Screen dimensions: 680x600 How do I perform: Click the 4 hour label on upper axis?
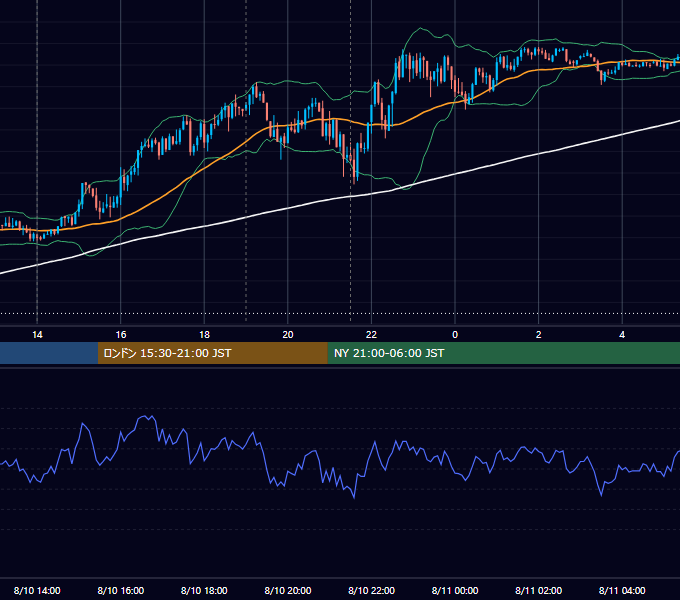tap(622, 335)
